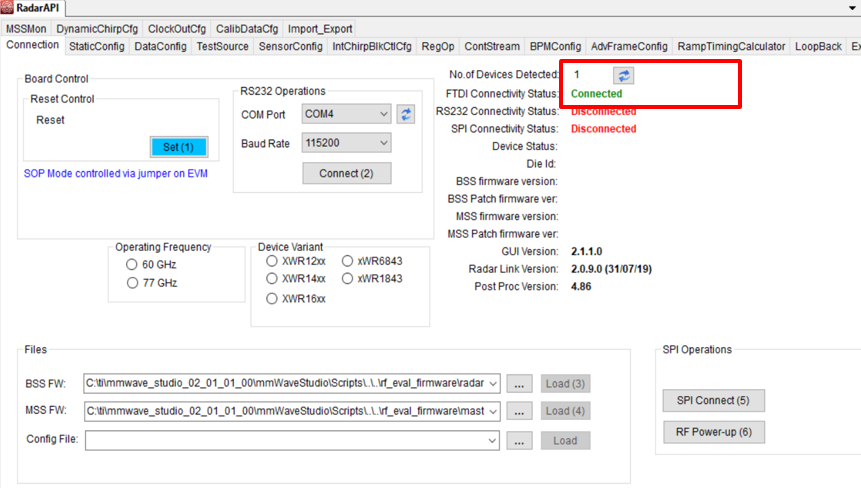Viewport: 861px width, 488px height.
Task: Choose the XWR12xx device variant
Action: coord(272,261)
